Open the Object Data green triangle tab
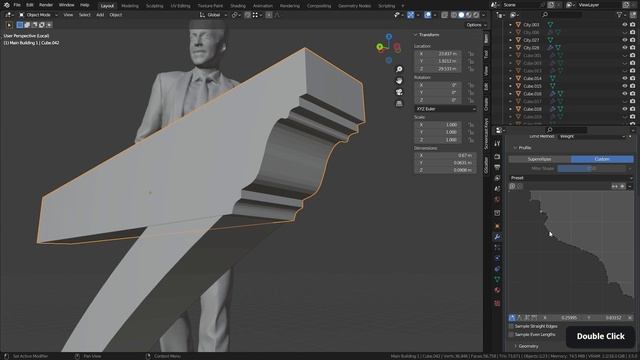Viewport: 640px width, 360px height. 497,280
